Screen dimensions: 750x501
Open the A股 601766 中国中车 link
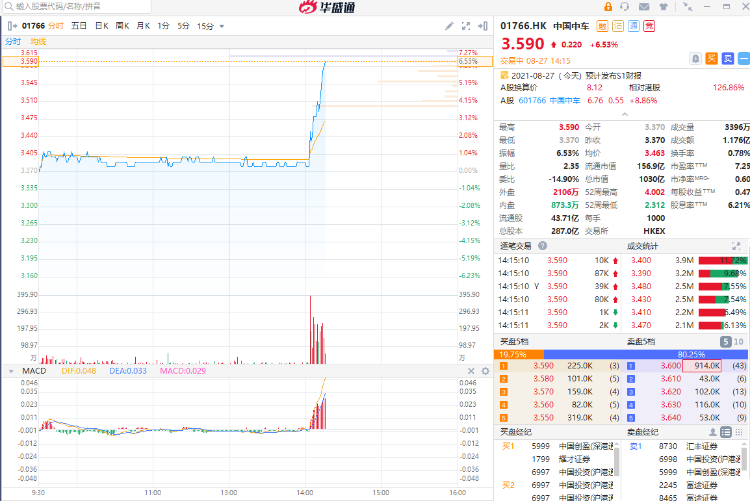[x=549, y=100]
